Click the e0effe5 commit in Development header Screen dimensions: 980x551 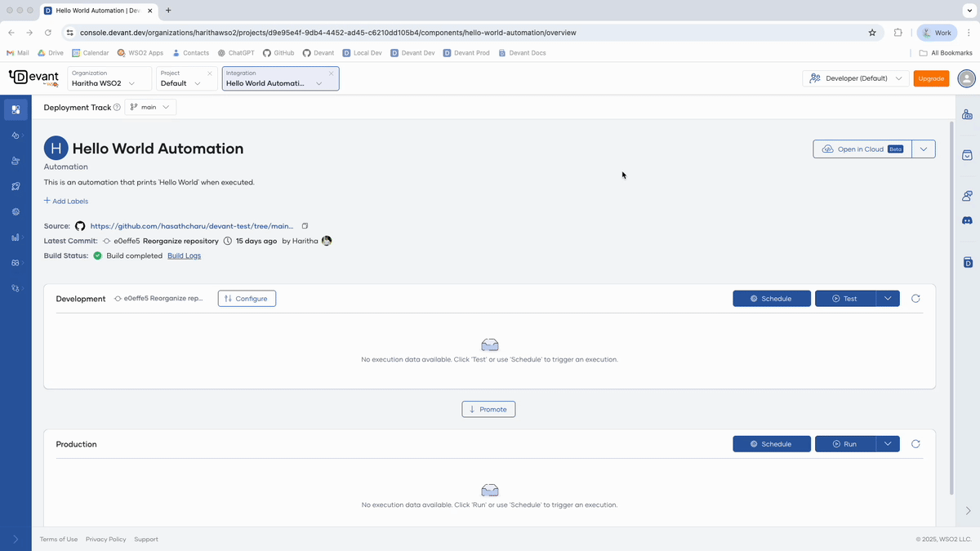pos(159,299)
